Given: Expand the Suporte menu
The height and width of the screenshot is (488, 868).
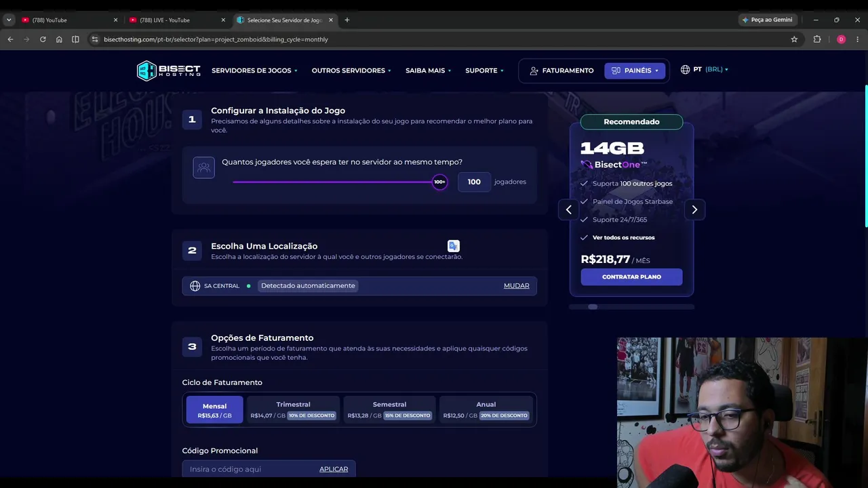Looking at the screenshot, I should pos(484,70).
